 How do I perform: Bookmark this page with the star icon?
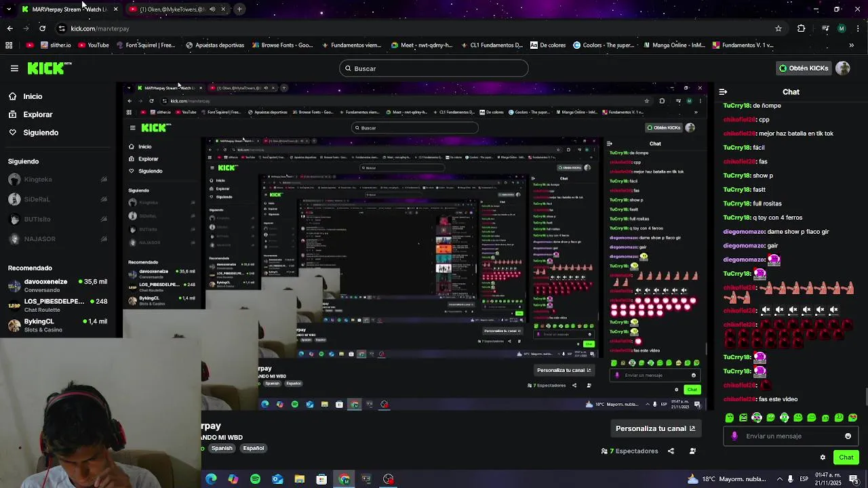(778, 28)
